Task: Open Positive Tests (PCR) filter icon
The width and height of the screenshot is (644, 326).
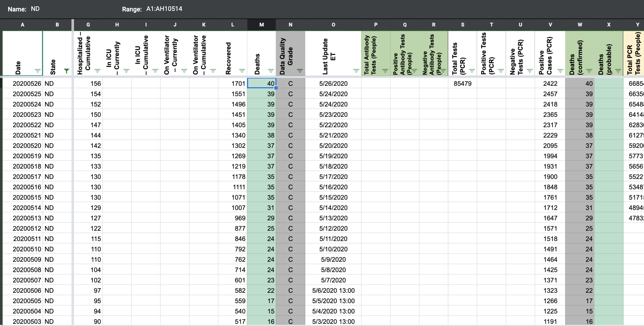Action: pyautogui.click(x=501, y=71)
